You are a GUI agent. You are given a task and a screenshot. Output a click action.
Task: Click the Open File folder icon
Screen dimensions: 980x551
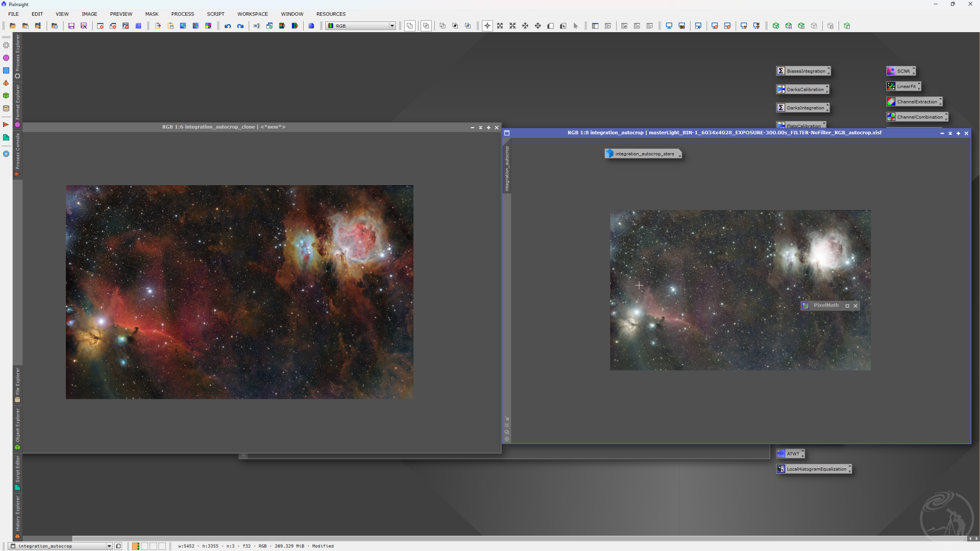[x=13, y=26]
